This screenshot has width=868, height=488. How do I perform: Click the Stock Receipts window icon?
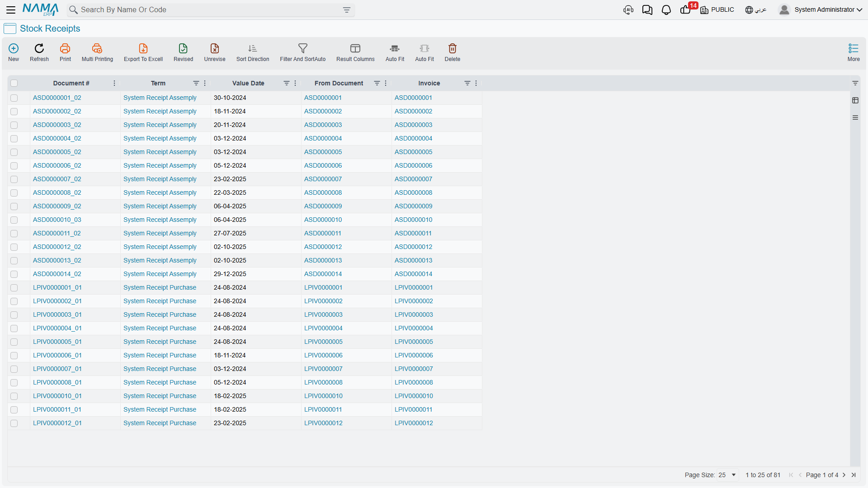pyautogui.click(x=10, y=28)
